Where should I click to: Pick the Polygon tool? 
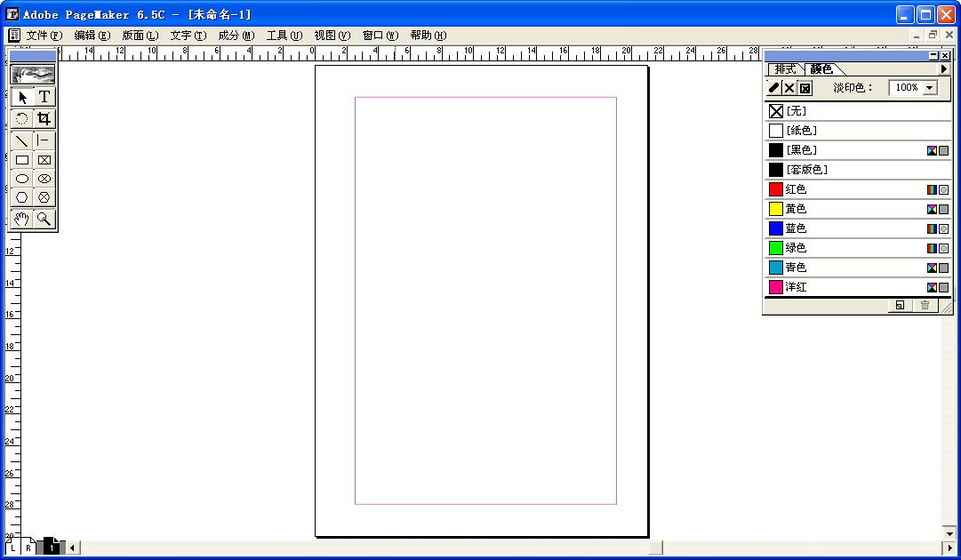pyautogui.click(x=22, y=197)
